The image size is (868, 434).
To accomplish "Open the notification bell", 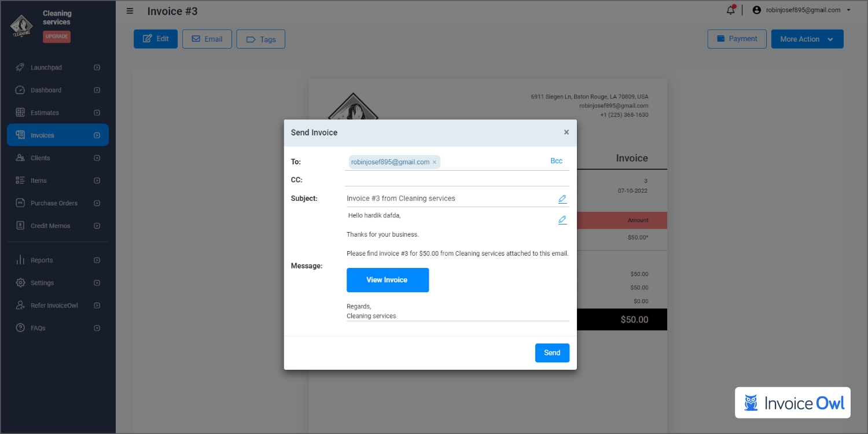I will pyautogui.click(x=730, y=10).
